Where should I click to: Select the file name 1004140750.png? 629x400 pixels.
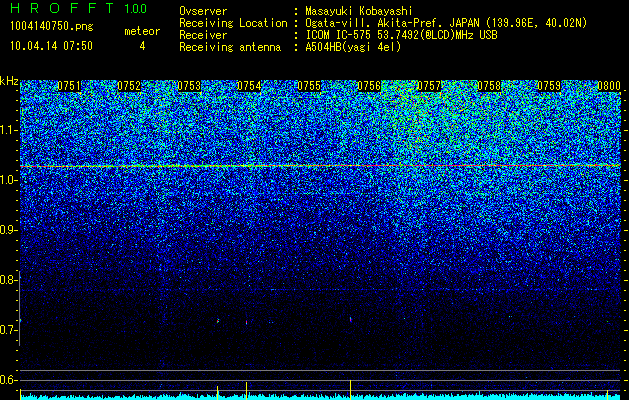click(52, 26)
